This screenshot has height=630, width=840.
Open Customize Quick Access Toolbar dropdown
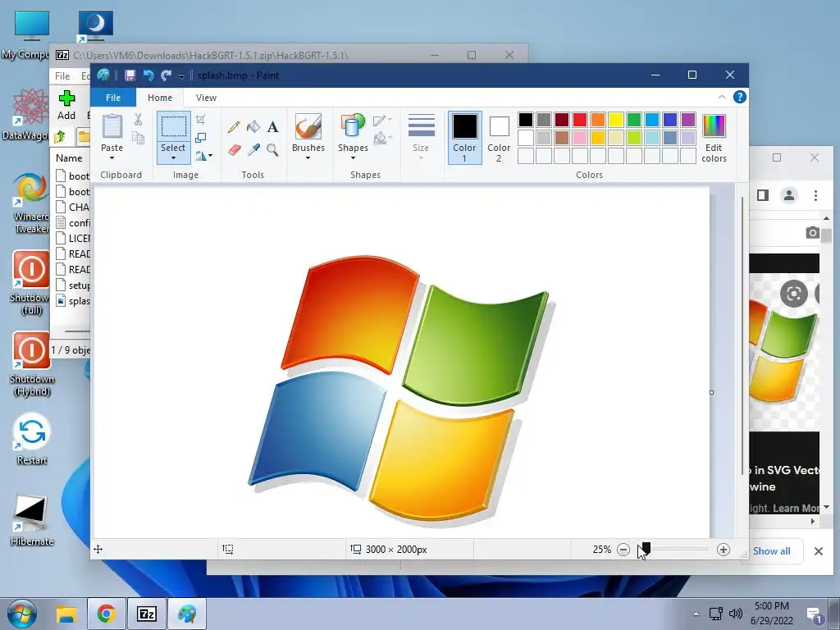coord(181,76)
